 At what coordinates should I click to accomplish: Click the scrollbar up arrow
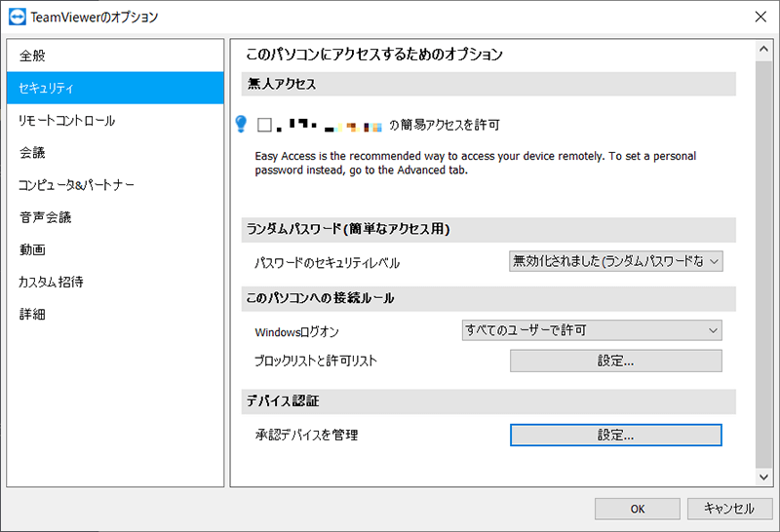pos(763,50)
